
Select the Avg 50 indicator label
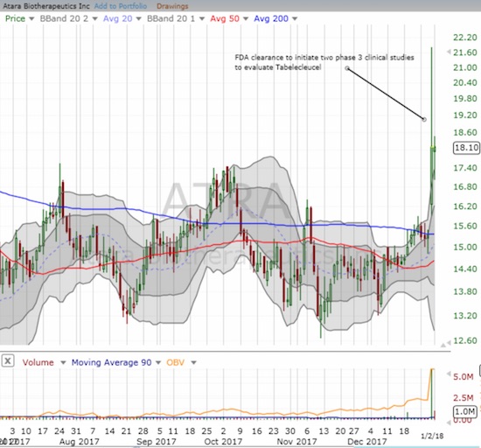coord(225,18)
